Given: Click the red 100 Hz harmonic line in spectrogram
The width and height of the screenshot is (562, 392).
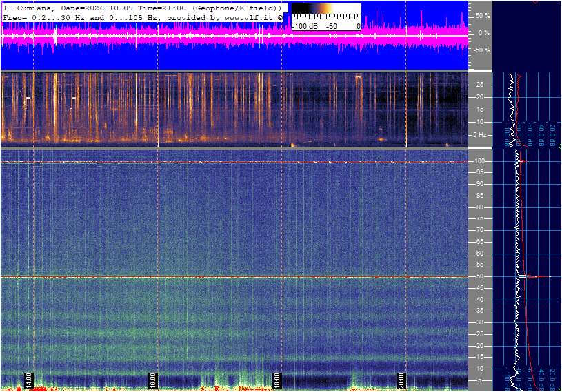Looking at the screenshot, I should click(234, 162).
